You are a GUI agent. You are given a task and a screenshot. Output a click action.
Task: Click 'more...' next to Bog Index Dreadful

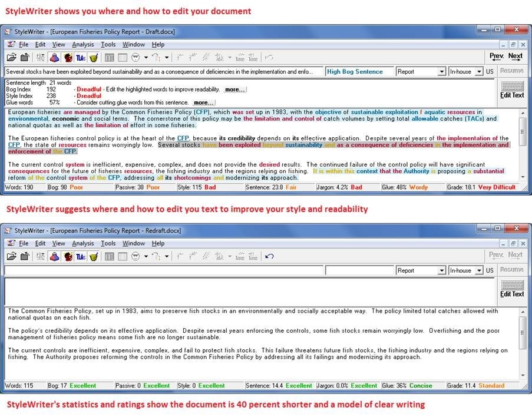235,90
